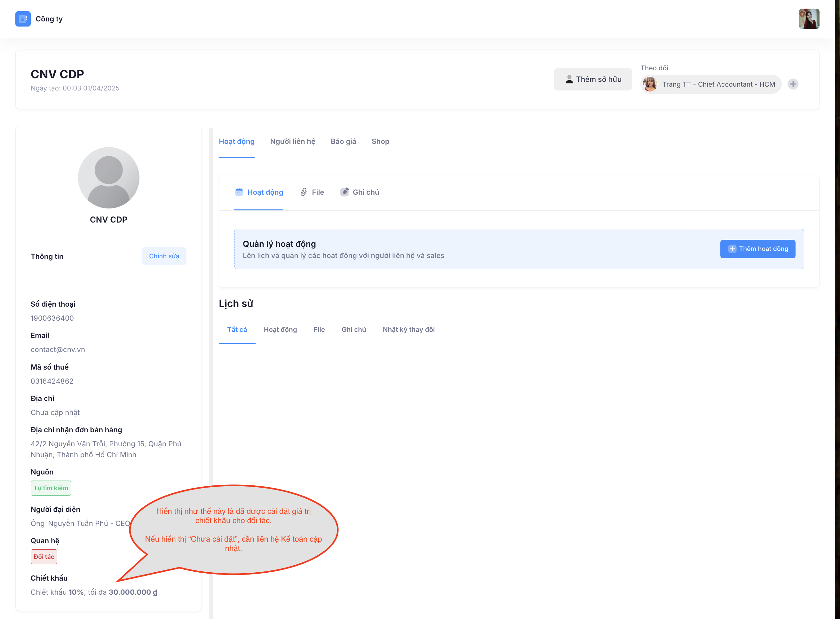840x619 pixels.
Task: Switch to the Người liên hệ tab
Action: point(292,141)
